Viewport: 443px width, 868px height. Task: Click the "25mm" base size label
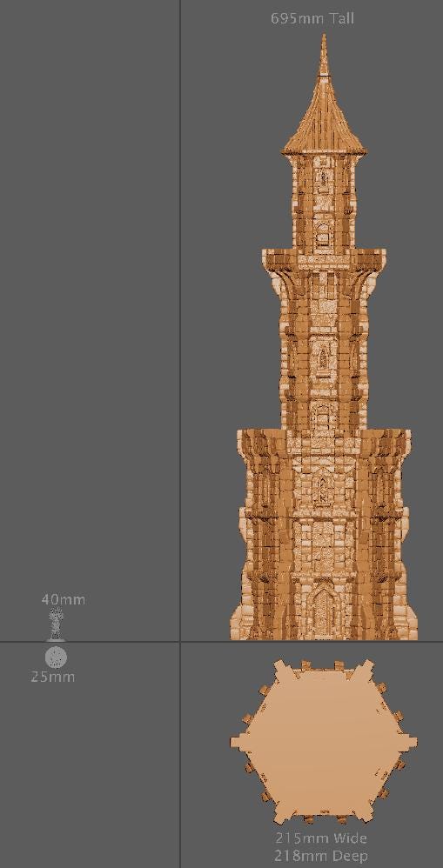tap(52, 677)
